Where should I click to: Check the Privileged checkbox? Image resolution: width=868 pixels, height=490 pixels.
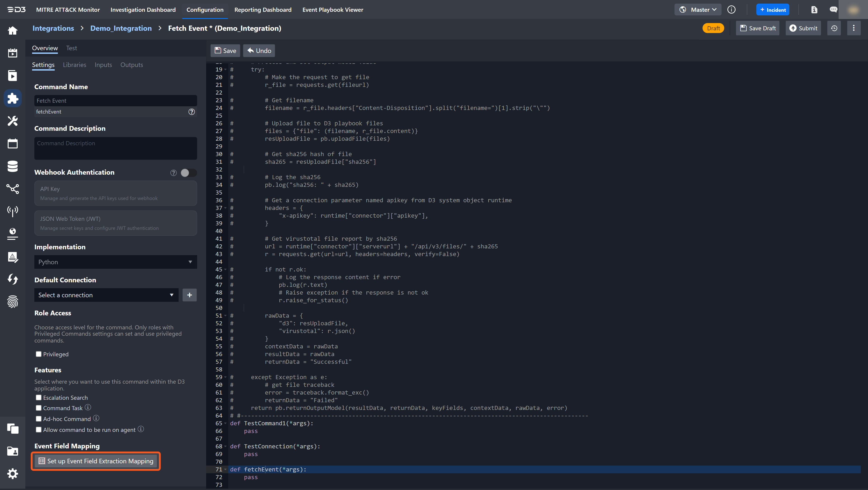pos(39,354)
